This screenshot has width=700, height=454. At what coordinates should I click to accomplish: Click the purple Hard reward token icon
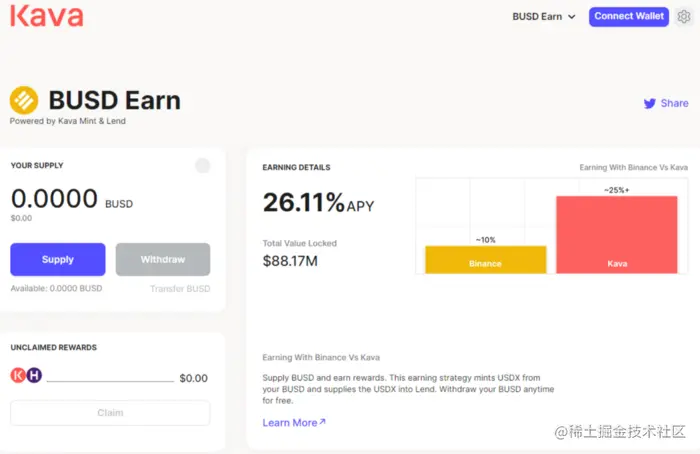(33, 376)
